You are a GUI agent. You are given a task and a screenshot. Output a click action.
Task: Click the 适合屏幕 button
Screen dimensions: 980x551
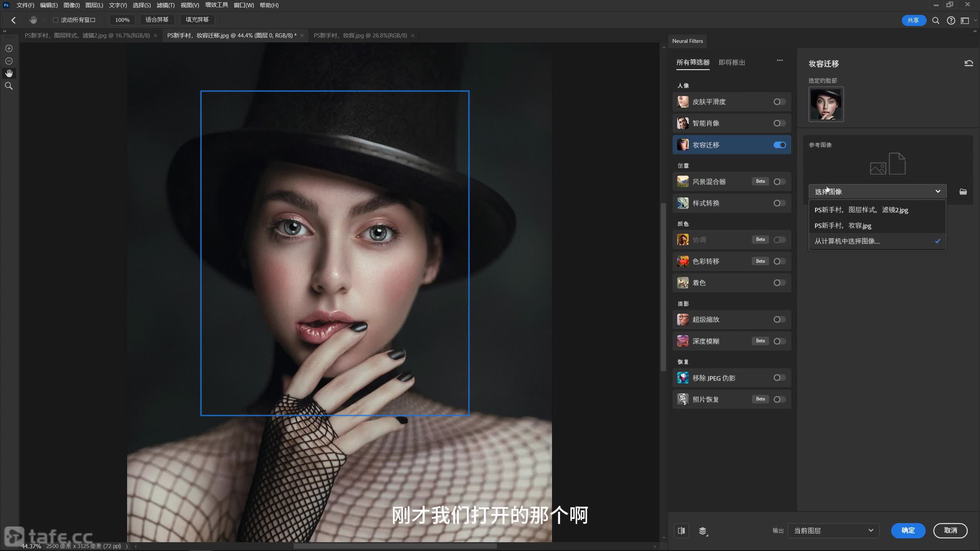tap(157, 20)
